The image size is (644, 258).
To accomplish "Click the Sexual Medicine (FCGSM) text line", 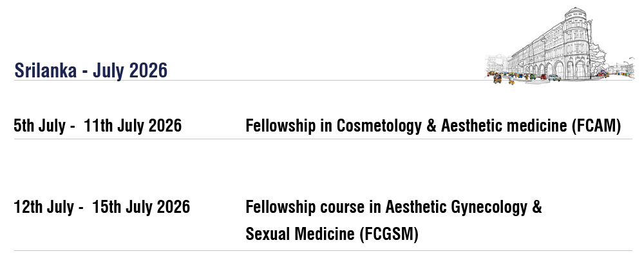I will point(332,234).
